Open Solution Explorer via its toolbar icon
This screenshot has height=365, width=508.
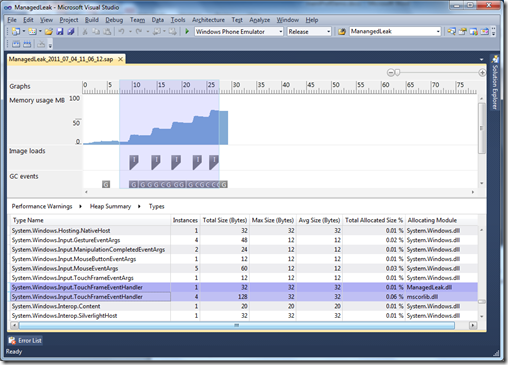click(452, 32)
